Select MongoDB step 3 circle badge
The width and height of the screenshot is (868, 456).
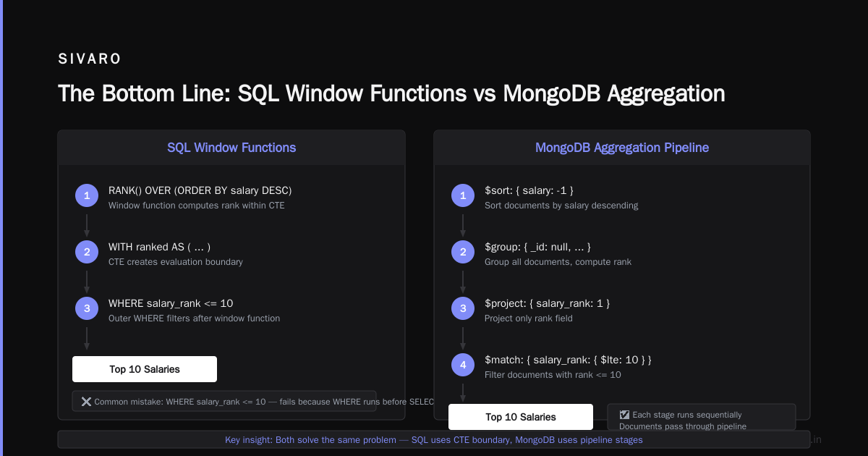click(463, 308)
